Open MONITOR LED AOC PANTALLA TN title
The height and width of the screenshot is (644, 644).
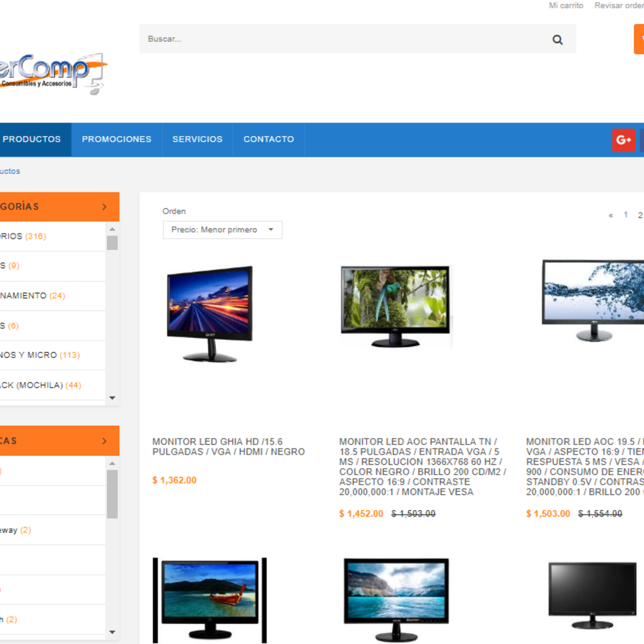click(x=422, y=467)
